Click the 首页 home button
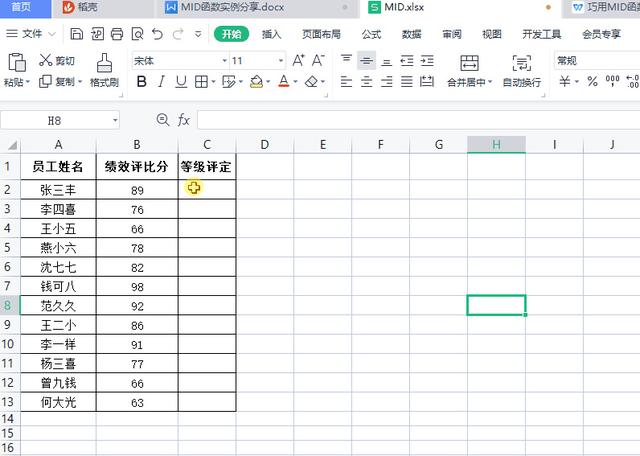This screenshot has height=456, width=640. click(21, 7)
